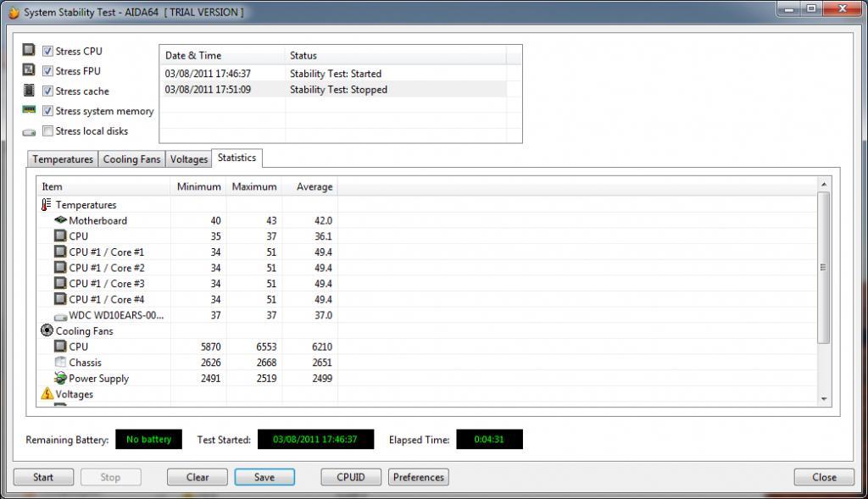Click the statistics list scrollbar thumb
Image resolution: width=868 pixels, height=499 pixels.
pos(823,268)
